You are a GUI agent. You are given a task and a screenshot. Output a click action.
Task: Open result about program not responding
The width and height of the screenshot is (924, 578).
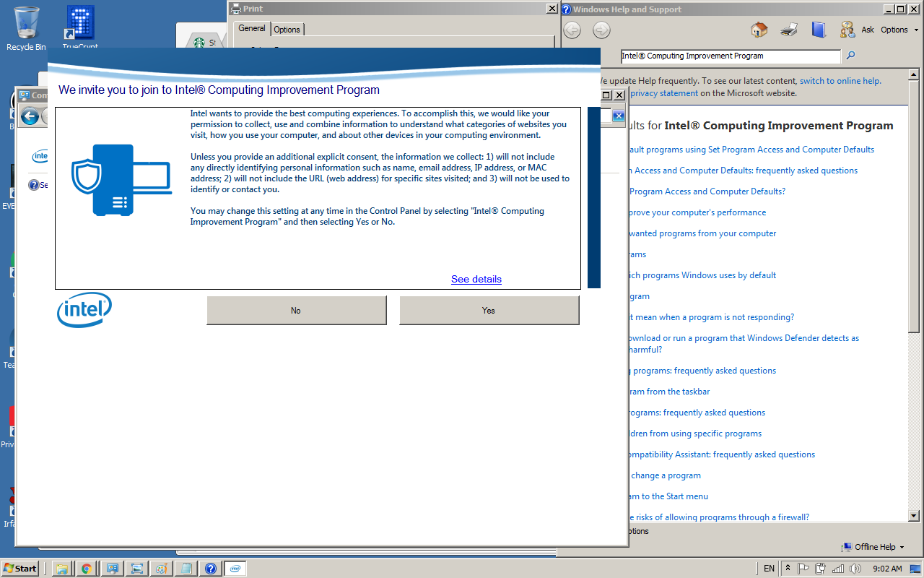(710, 317)
